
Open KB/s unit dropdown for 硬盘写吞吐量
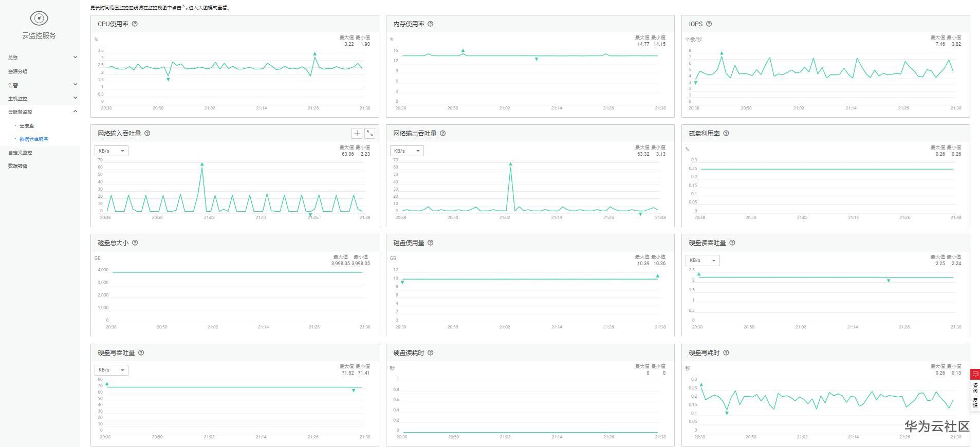click(112, 370)
